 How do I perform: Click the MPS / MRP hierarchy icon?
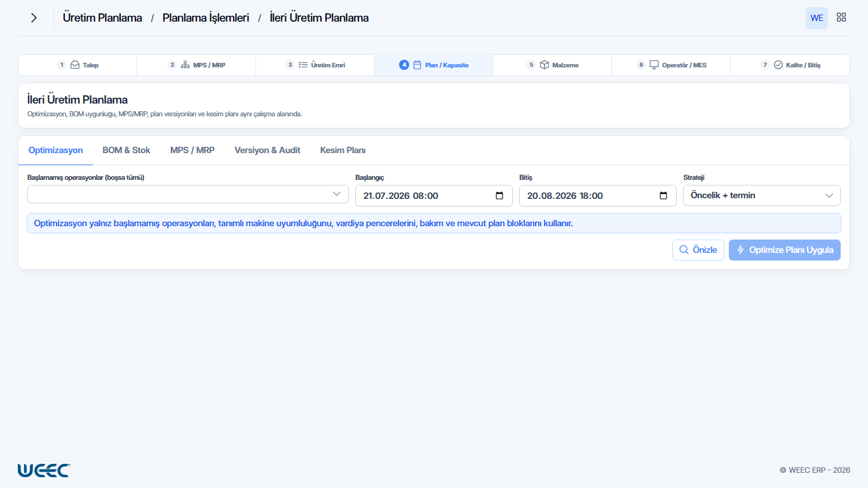(186, 65)
